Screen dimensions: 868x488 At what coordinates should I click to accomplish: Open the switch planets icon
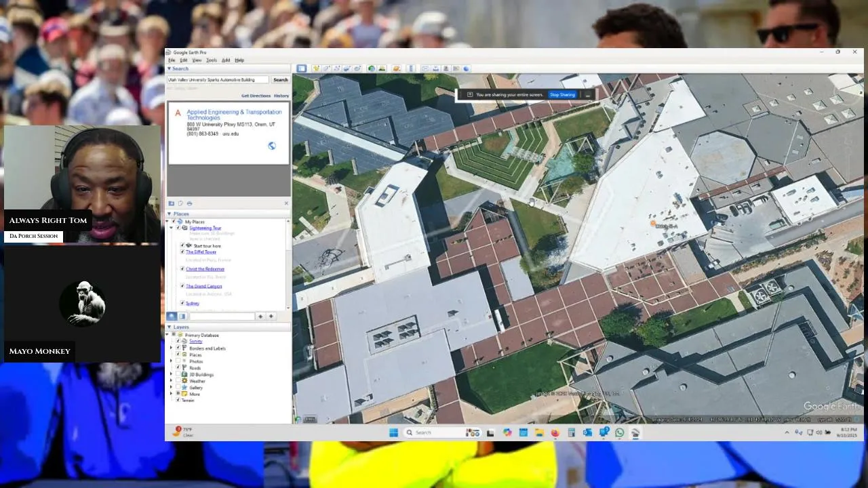click(x=397, y=68)
